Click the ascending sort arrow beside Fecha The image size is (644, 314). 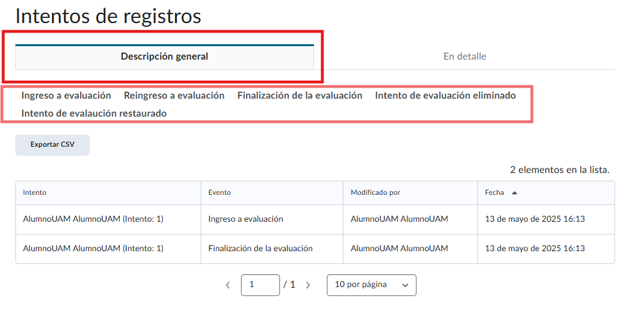[515, 192]
